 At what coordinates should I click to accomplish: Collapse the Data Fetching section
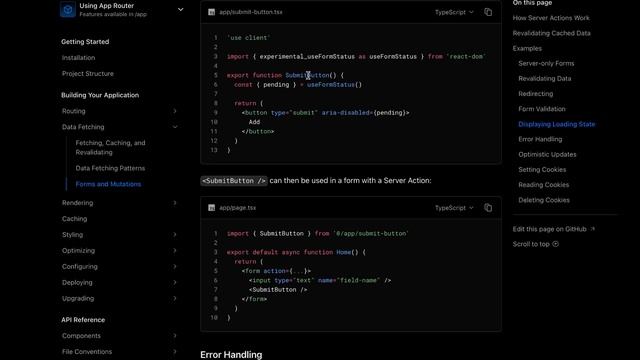175,127
